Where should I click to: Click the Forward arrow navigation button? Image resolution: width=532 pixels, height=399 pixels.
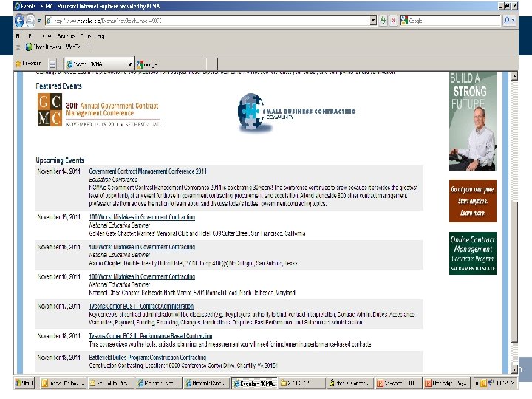(30, 21)
